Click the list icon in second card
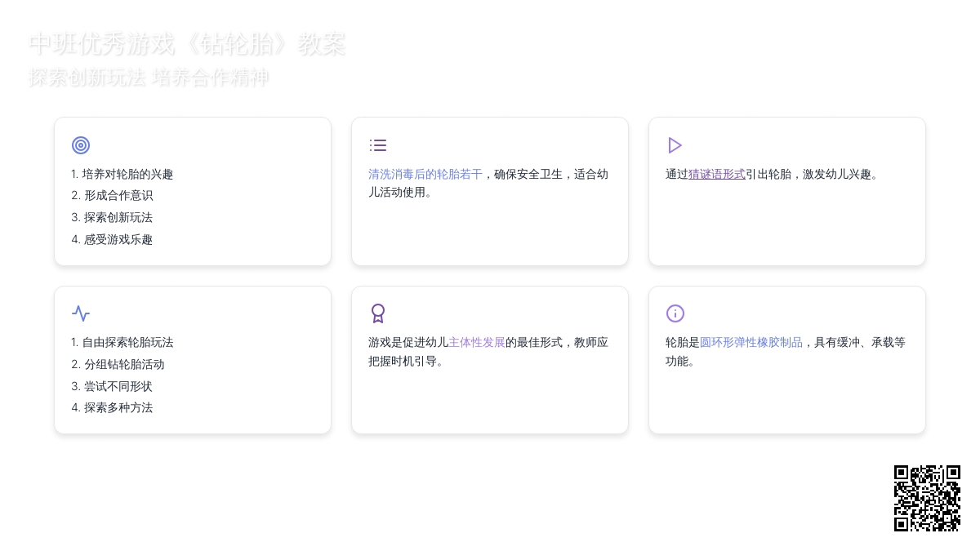Image resolution: width=980 pixels, height=551 pixels. pyautogui.click(x=378, y=145)
